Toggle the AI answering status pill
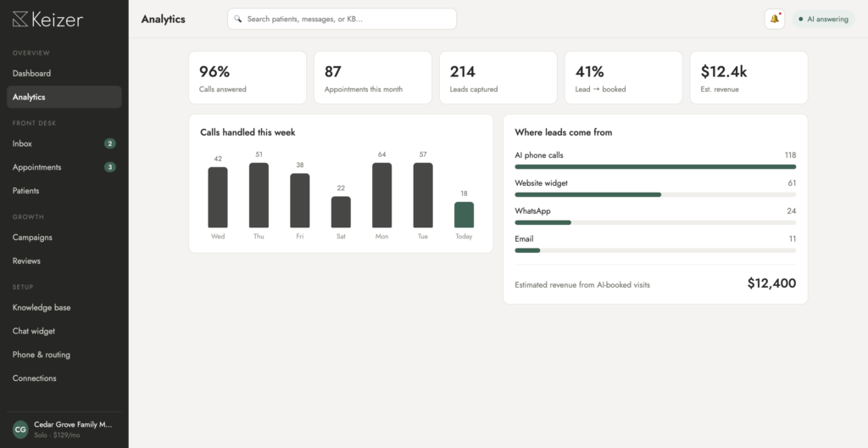The height and width of the screenshot is (448, 868). (823, 19)
